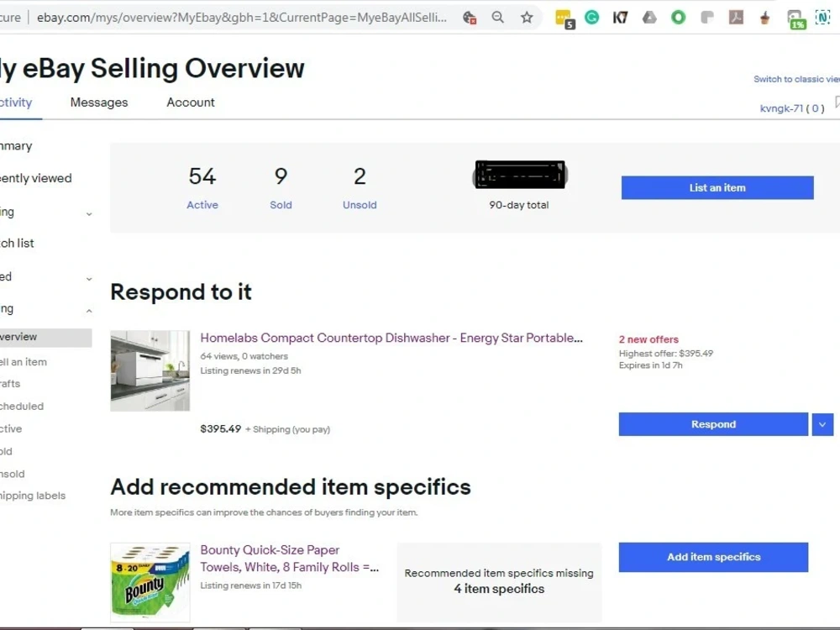
Task: Open the zoom magnifier icon in address bar
Action: click(x=497, y=18)
